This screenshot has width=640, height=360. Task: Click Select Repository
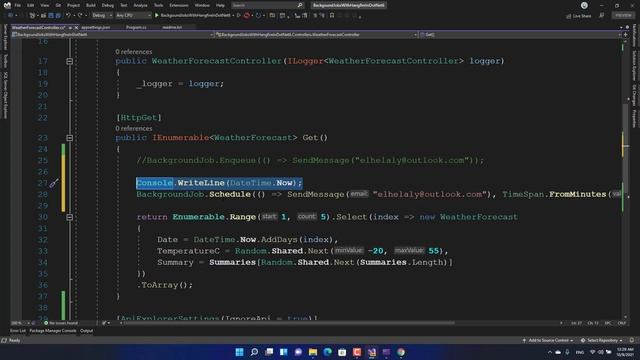[602, 340]
